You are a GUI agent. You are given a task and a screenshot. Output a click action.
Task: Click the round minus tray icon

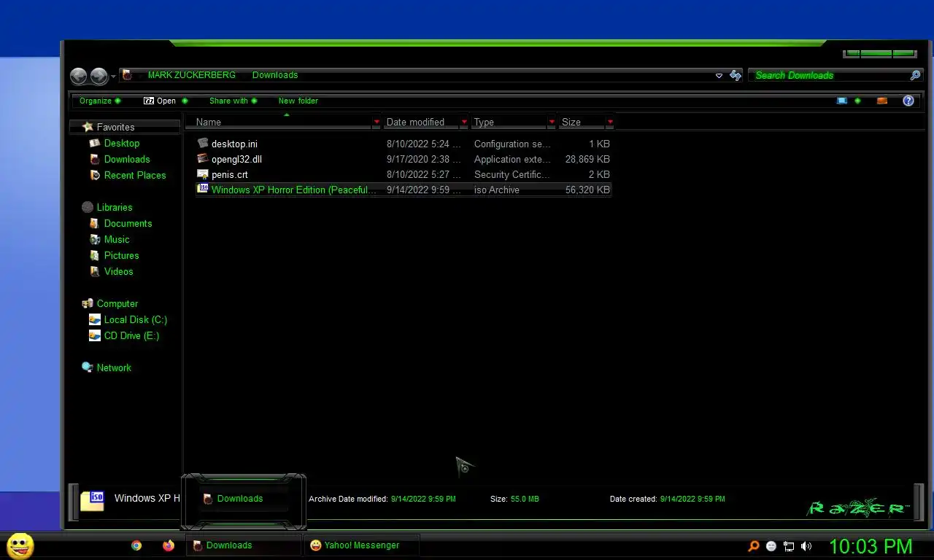tap(771, 545)
